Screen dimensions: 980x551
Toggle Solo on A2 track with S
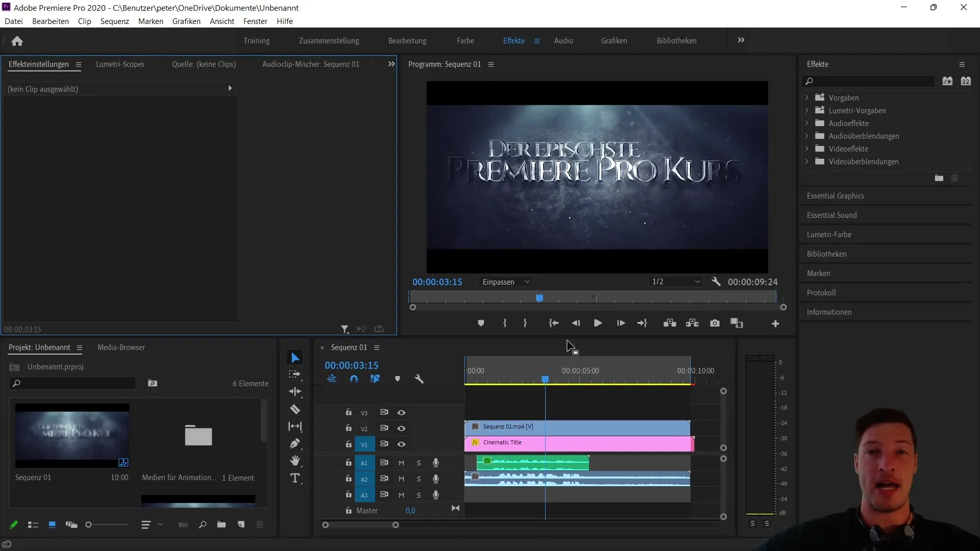pos(419,479)
